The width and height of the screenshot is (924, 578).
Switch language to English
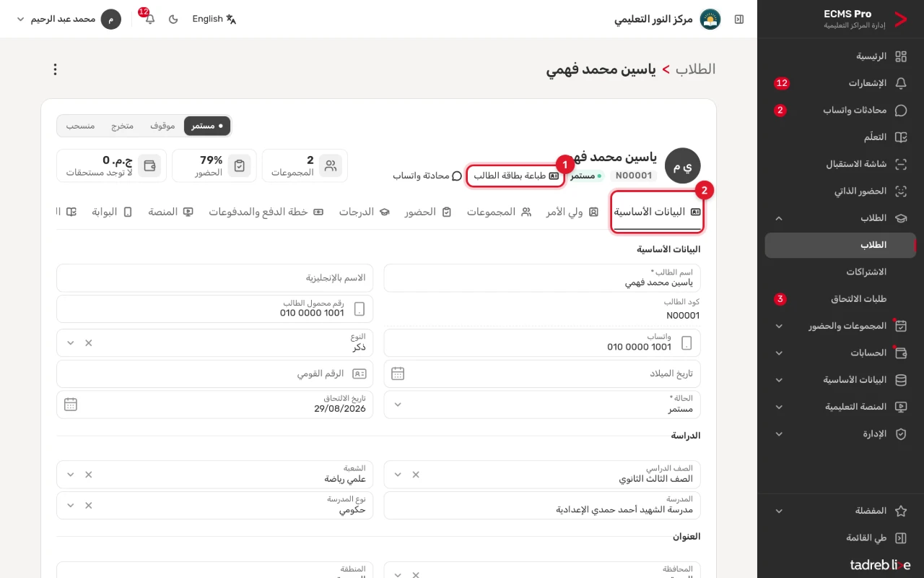point(214,19)
